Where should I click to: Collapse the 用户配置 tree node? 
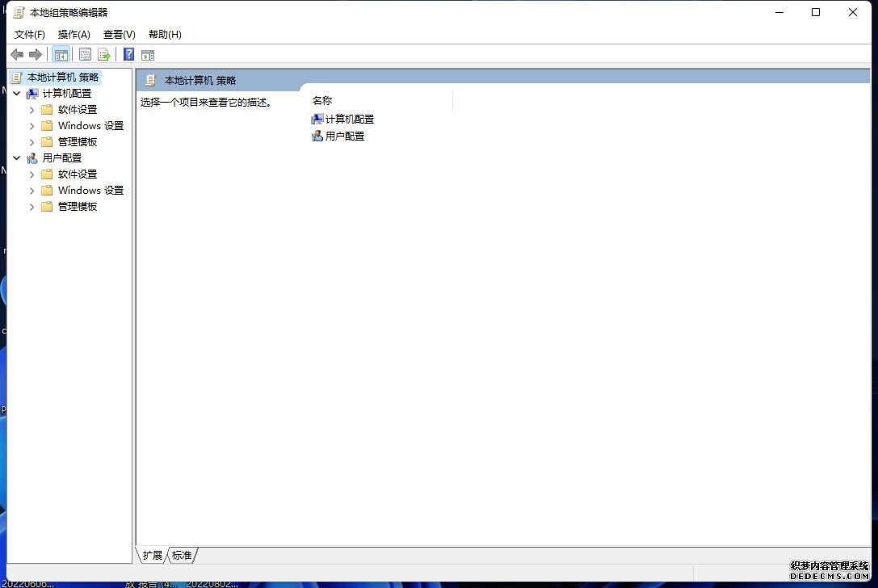[17, 158]
